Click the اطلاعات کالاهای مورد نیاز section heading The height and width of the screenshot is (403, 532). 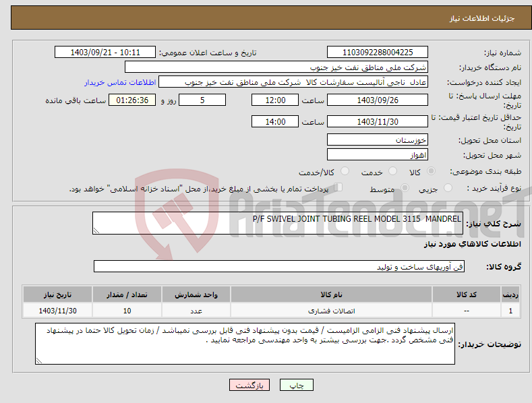472,244
